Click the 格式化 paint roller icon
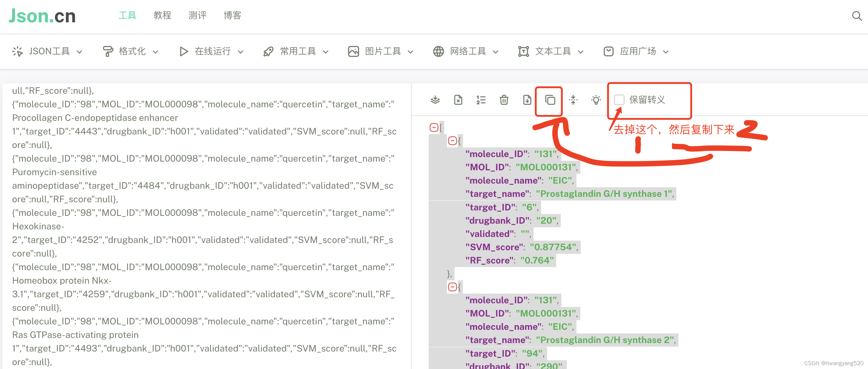Viewport: 868px width, 369px height. 107,52
